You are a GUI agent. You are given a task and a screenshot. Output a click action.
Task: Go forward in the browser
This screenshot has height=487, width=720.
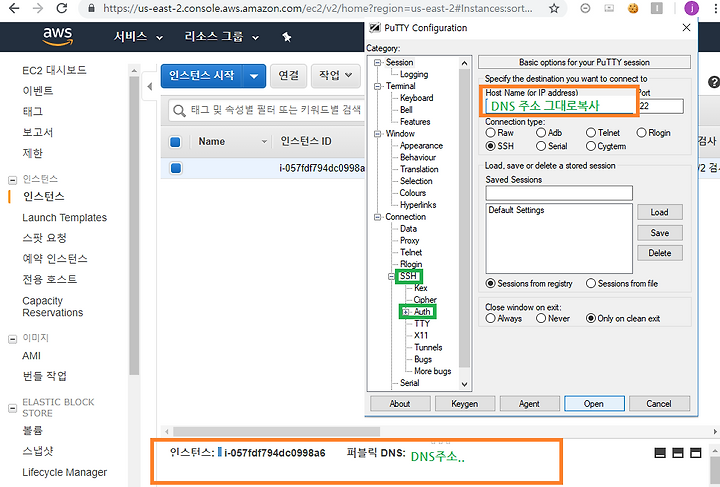(38, 8)
